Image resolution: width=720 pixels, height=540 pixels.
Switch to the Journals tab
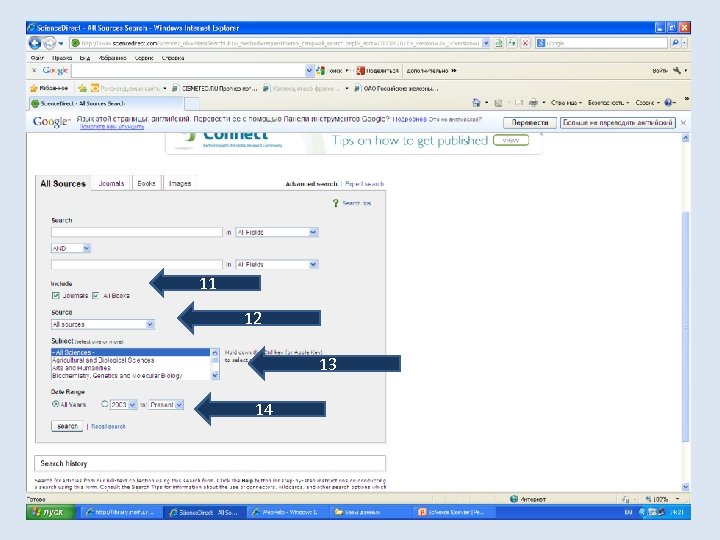tap(111, 183)
